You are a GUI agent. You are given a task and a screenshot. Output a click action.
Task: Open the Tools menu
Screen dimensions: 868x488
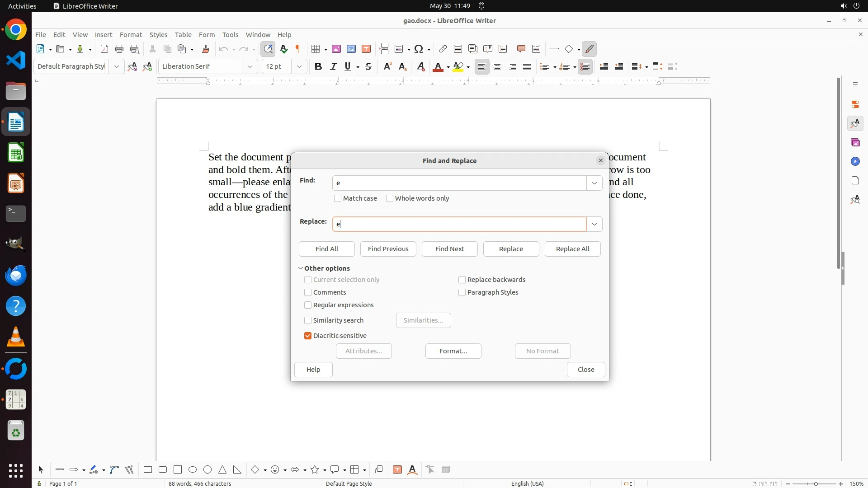coord(230,34)
